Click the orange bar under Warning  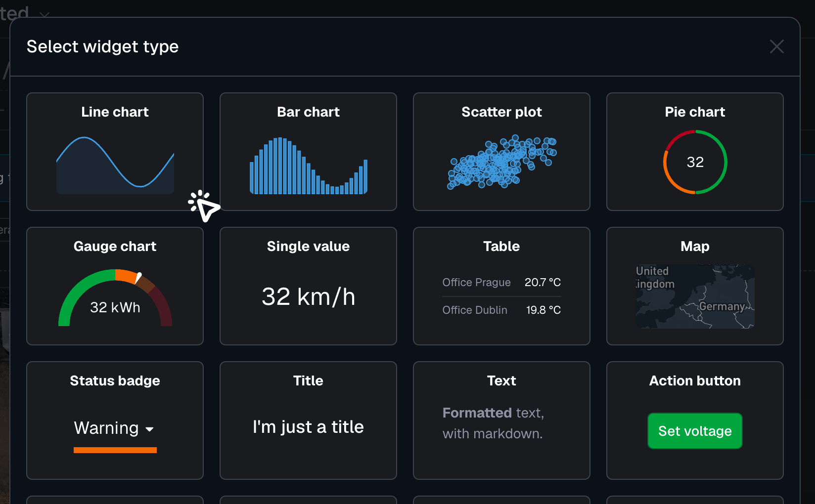pos(115,450)
